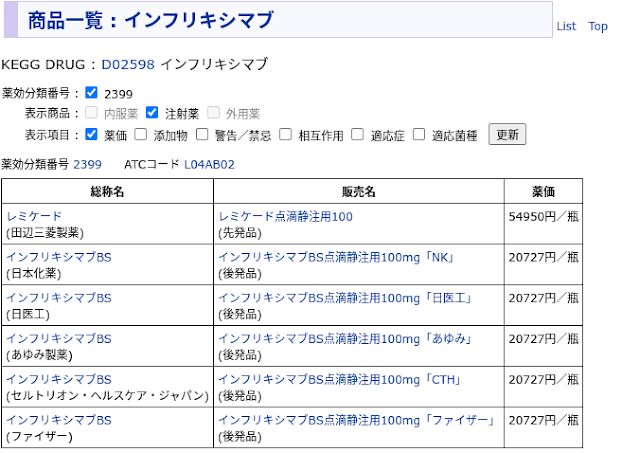Image resolution: width=640 pixels, height=453 pixels.
Task: Click the 総称名 column header
Action: [107, 191]
